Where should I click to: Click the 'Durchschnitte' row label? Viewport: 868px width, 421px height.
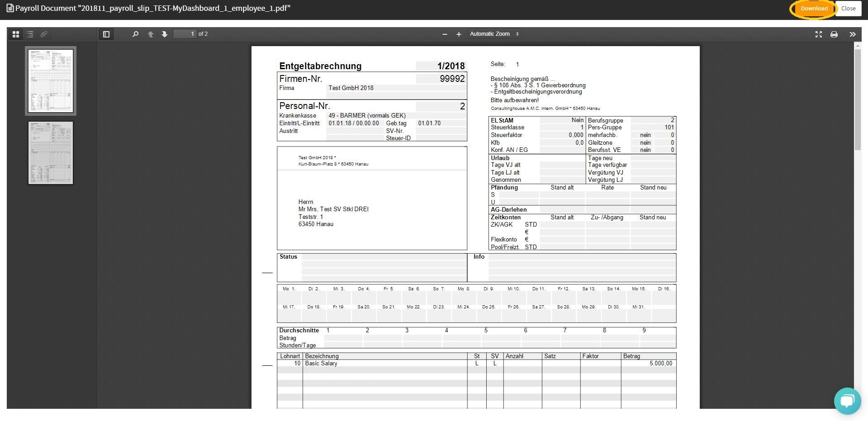299,331
